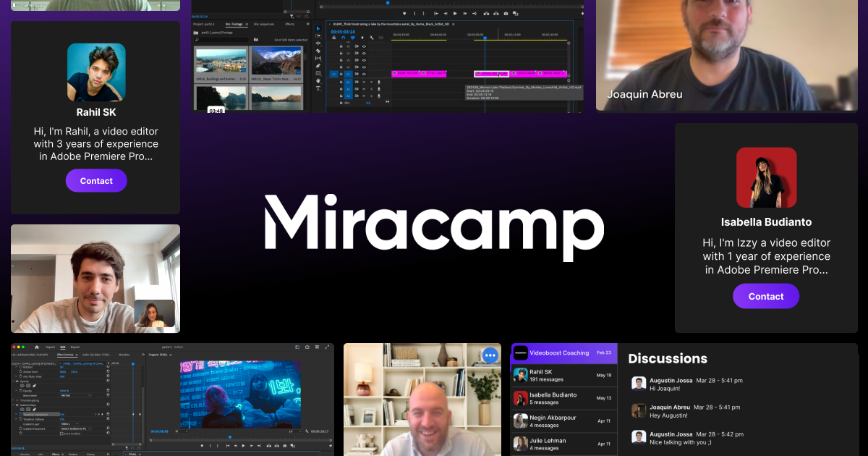The image size is (868, 456).
Task: Click the Opacity ellipse mask icon
Action: tap(22, 386)
